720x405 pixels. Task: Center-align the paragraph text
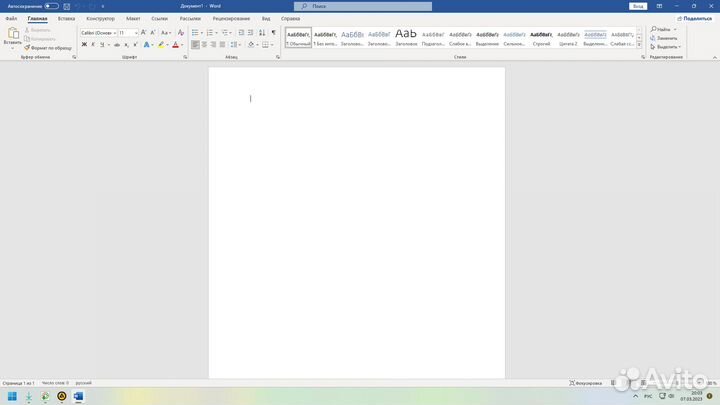205,45
